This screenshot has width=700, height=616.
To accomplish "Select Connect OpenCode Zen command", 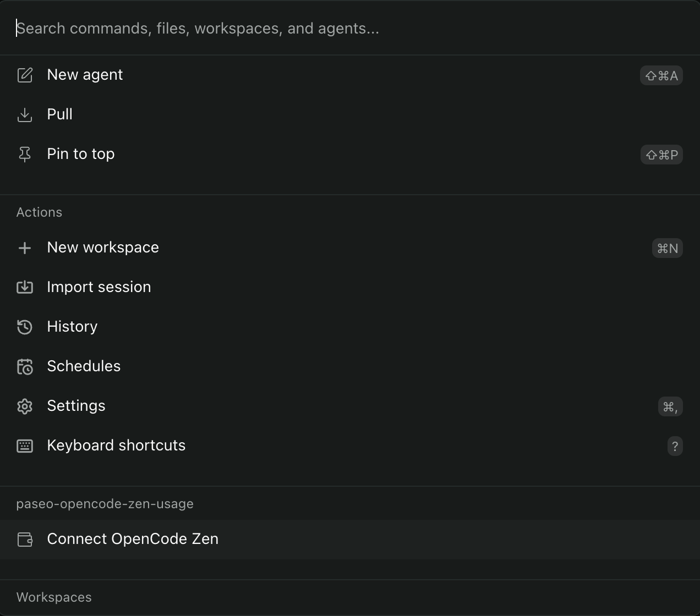I will 350,539.
